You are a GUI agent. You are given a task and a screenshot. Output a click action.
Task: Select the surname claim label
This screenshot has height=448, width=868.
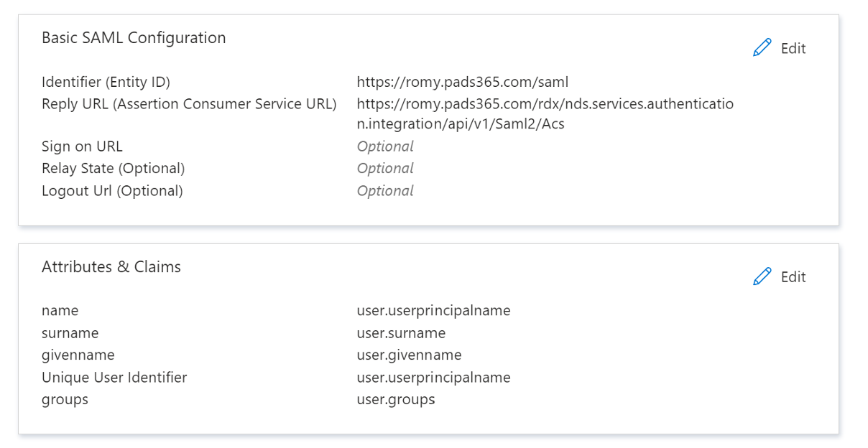tap(70, 333)
